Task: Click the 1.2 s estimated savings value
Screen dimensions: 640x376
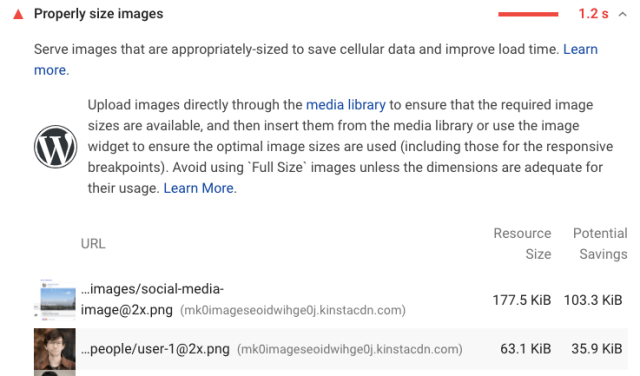Action: click(x=593, y=14)
